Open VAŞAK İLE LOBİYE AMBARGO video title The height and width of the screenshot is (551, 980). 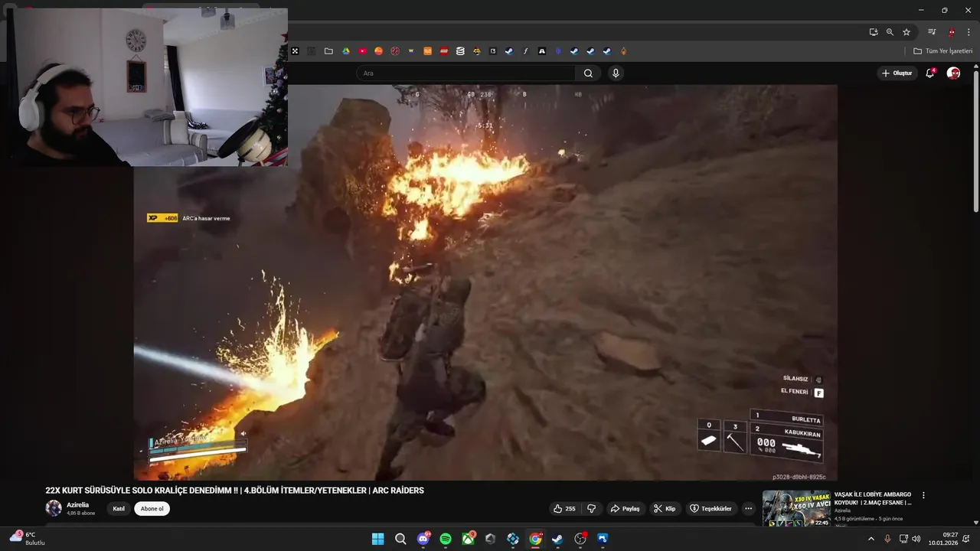click(x=873, y=499)
